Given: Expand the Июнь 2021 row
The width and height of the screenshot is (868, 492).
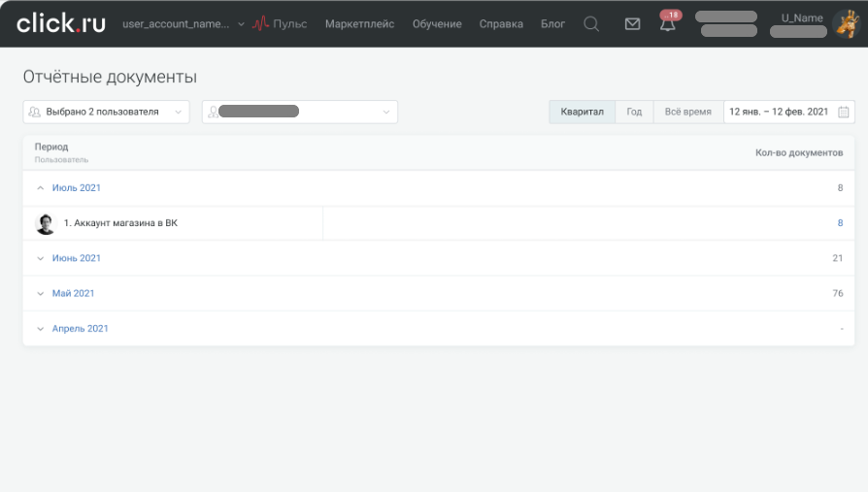Looking at the screenshot, I should click(x=41, y=258).
